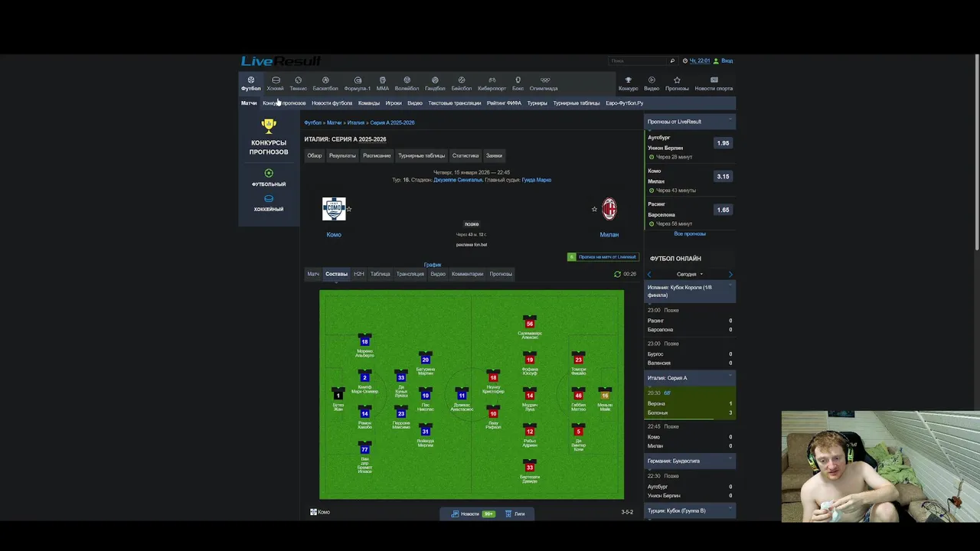Viewport: 980px width, 551px height.
Task: Click the Комо team crest
Action: click(x=334, y=209)
